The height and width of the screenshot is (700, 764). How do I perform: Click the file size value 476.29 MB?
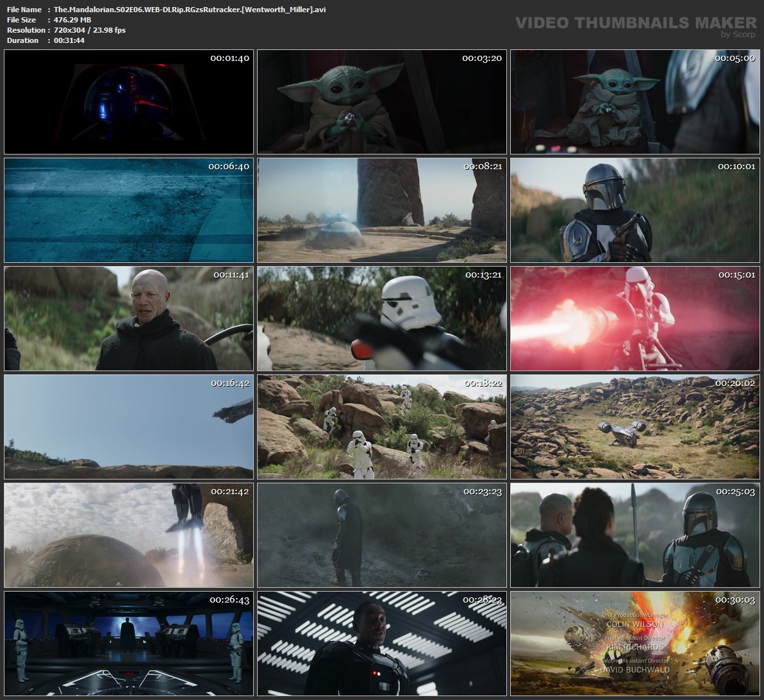(72, 19)
